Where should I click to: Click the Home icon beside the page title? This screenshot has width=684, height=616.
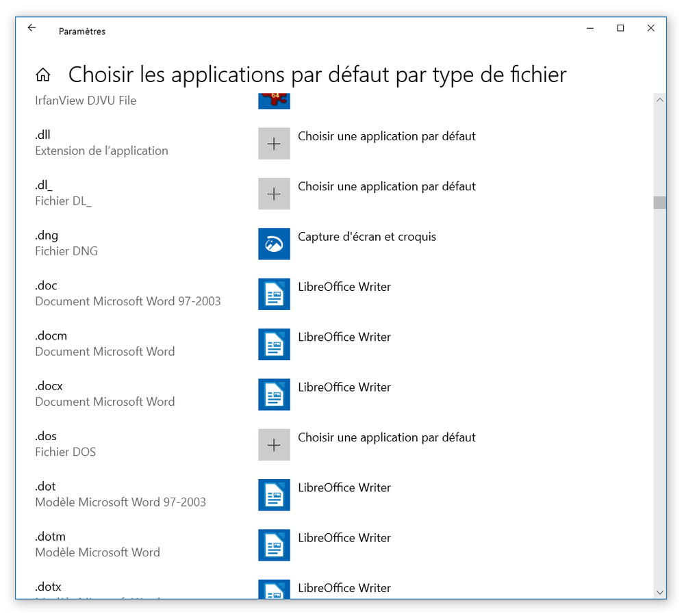tap(43, 75)
